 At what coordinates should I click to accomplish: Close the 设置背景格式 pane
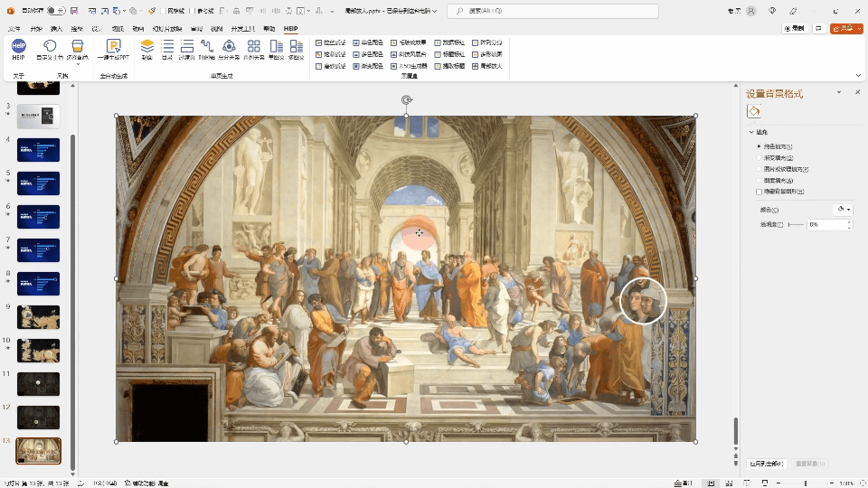point(857,92)
